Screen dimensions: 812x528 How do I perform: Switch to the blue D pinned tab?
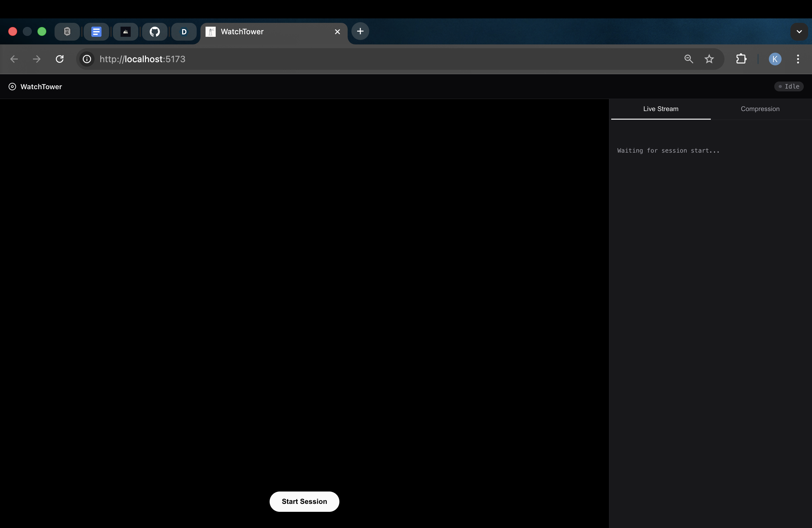coord(184,32)
